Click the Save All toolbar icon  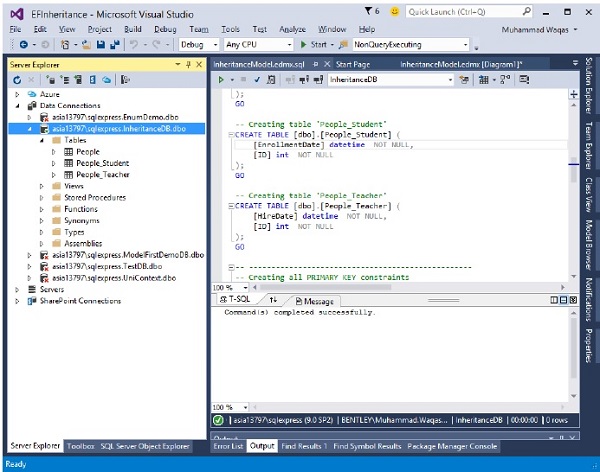pyautogui.click(x=115, y=45)
